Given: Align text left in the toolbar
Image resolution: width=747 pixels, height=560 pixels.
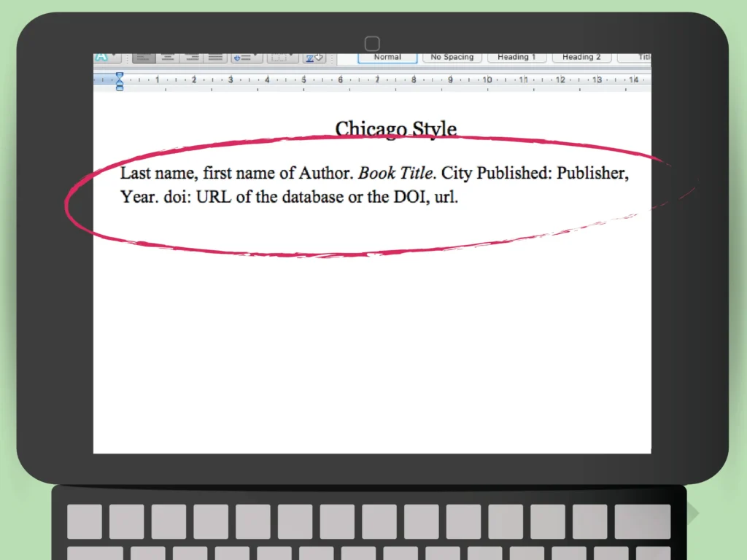Looking at the screenshot, I should [x=144, y=57].
